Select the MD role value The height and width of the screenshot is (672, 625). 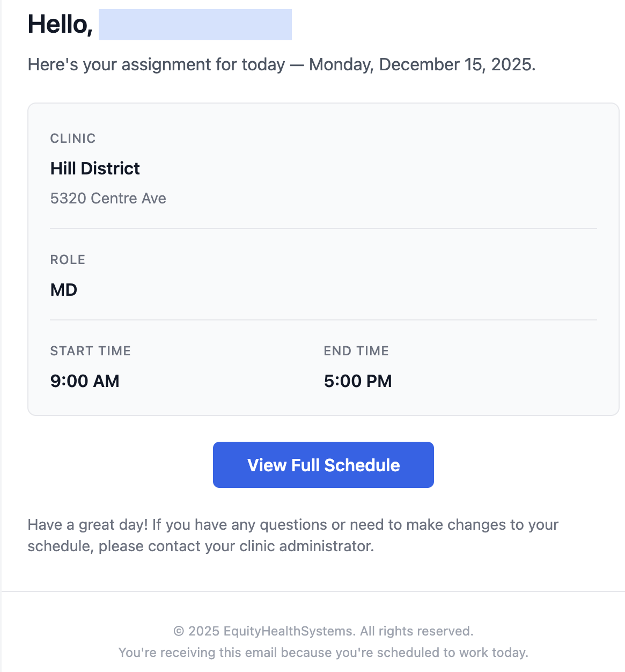pos(64,290)
